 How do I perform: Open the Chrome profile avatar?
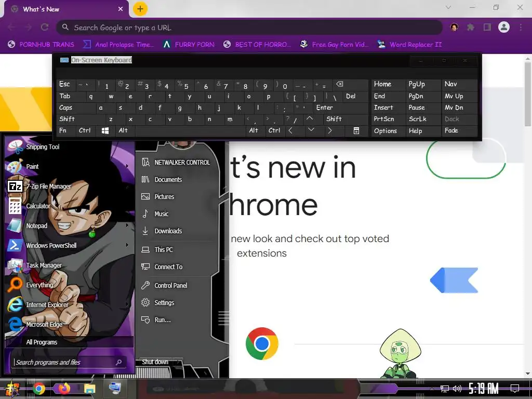click(504, 27)
